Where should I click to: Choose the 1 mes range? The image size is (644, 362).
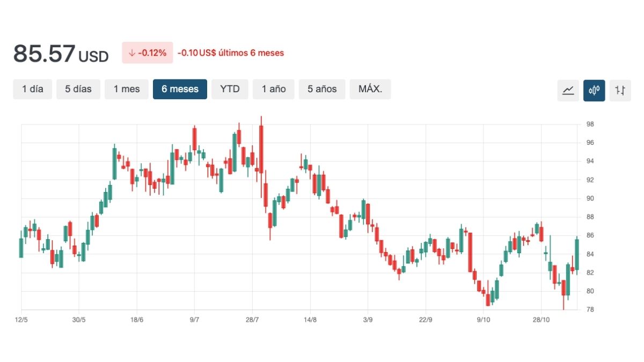pos(127,89)
